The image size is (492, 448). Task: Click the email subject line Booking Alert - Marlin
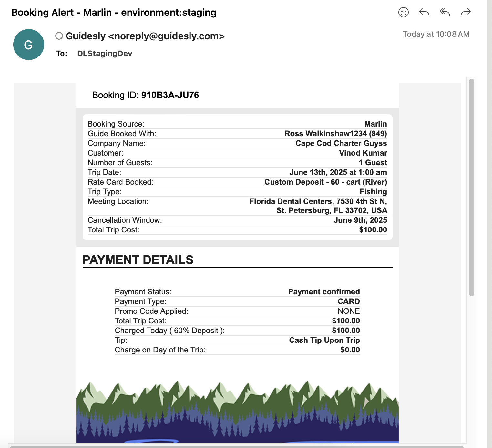point(114,13)
